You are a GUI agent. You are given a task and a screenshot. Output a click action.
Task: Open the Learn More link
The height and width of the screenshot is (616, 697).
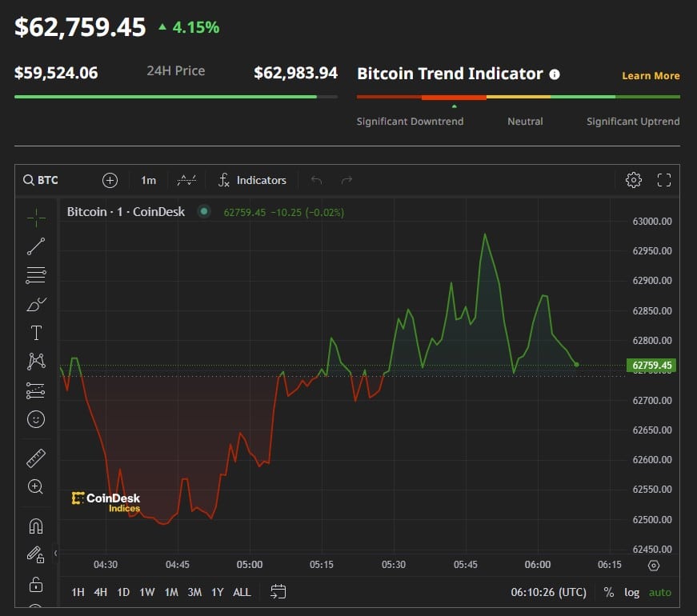[x=651, y=75]
